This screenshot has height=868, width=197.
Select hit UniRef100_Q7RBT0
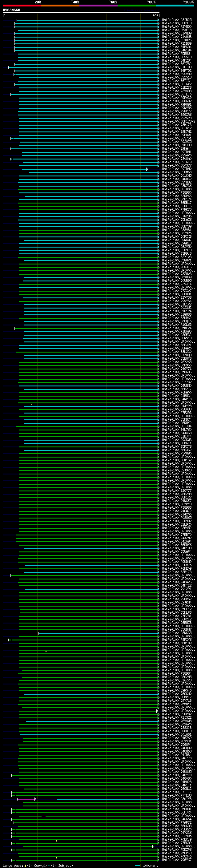coord(177,535)
